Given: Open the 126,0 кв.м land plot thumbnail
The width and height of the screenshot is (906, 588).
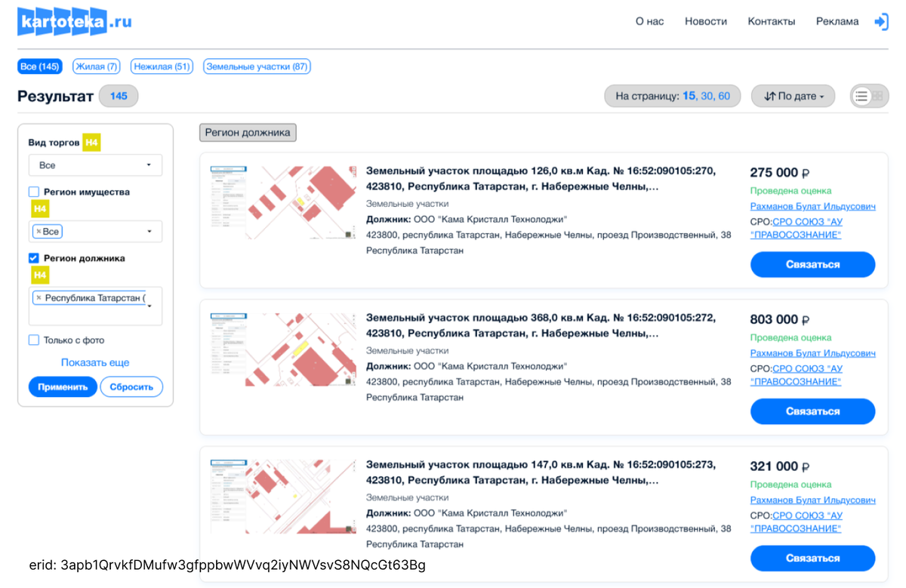Looking at the screenshot, I should click(x=282, y=202).
